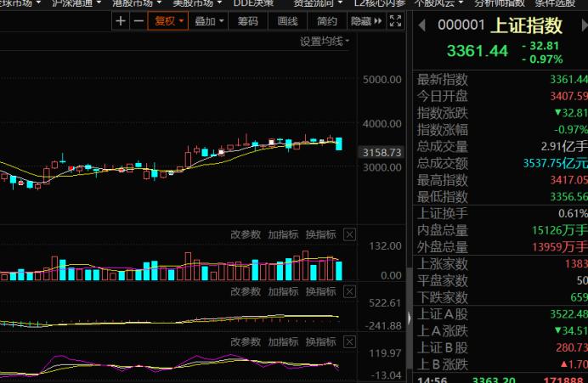
Task: Close the bottom indicator panel showing 119.97
Action: tap(348, 341)
